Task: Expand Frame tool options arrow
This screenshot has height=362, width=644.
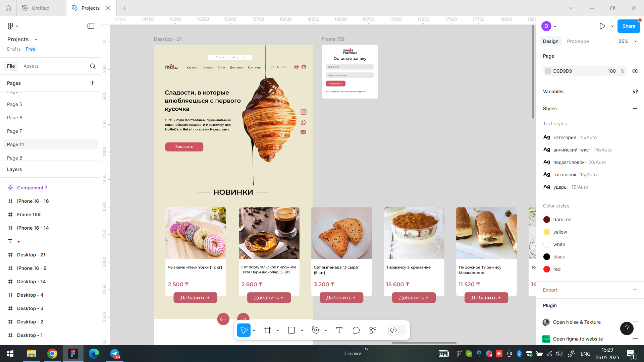Action: [278, 330]
